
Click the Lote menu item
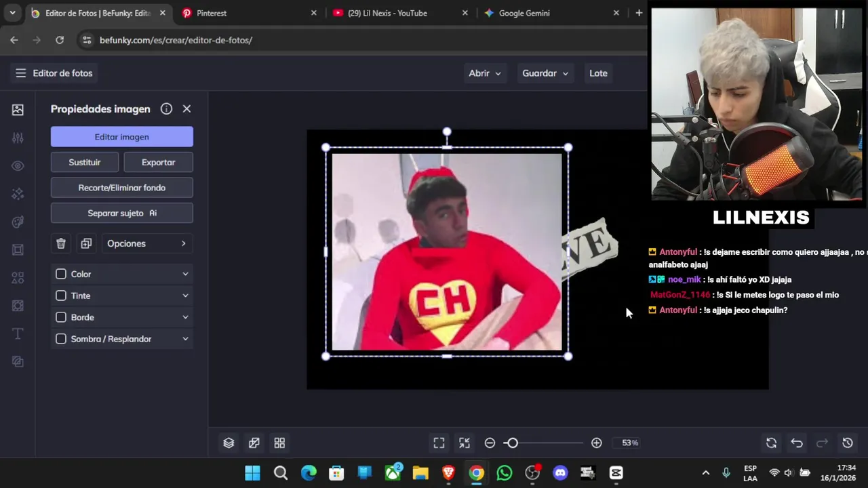click(x=598, y=73)
